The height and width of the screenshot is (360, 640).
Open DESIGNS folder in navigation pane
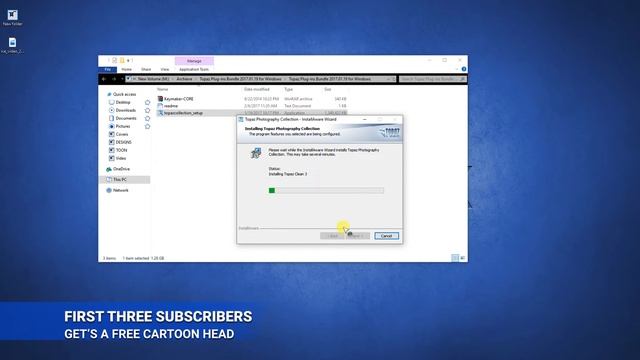pyautogui.click(x=123, y=142)
